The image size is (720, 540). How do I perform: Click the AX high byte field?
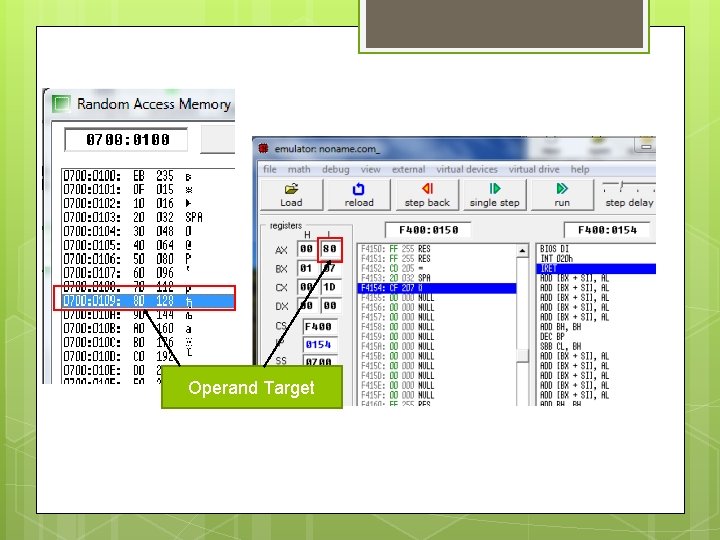[x=306, y=249]
